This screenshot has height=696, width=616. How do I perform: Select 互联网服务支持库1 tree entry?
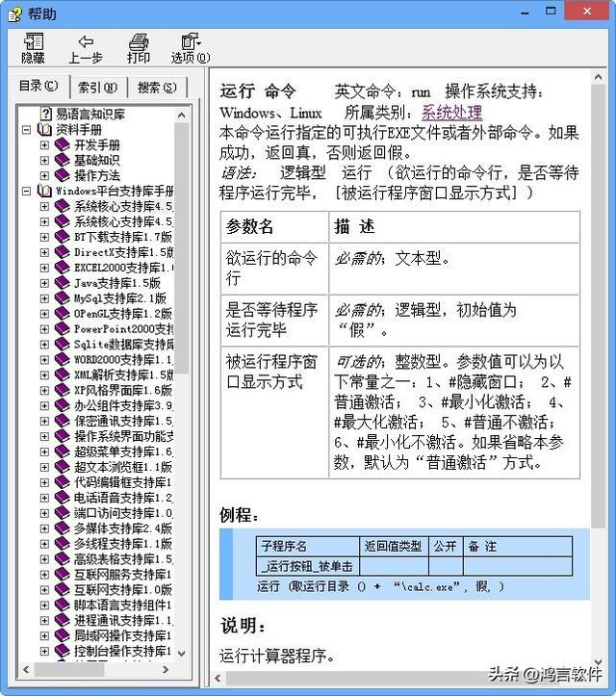pos(122,575)
